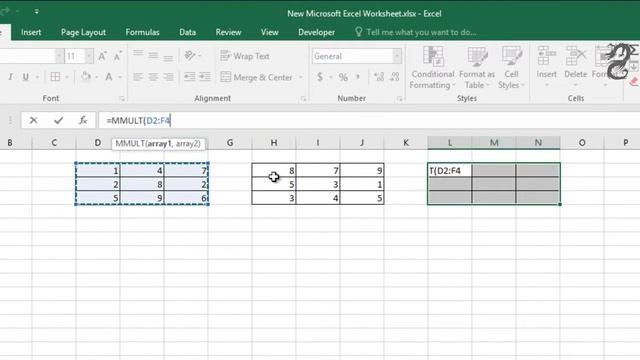Viewport: 640px width, 360px height.
Task: Click cell E3 containing 8
Action: coord(142,184)
